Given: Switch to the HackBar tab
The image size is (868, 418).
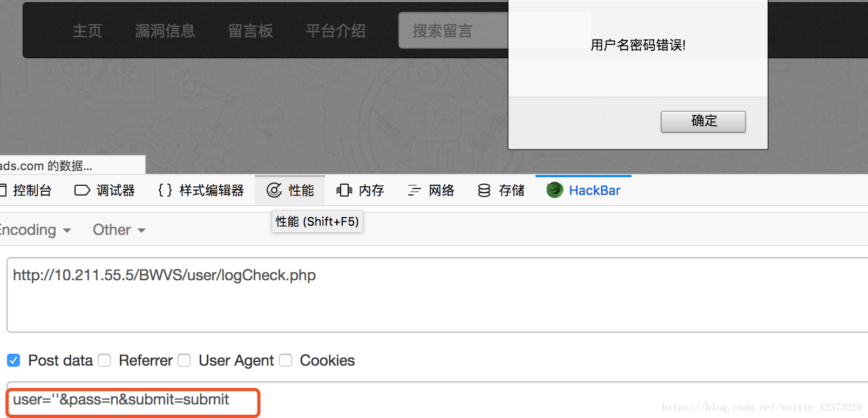Looking at the screenshot, I should pos(584,190).
